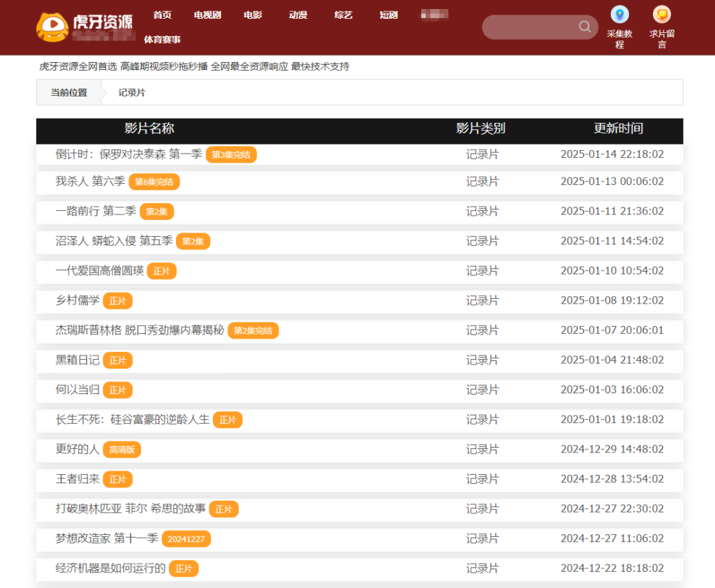Click the 记录片 category for 更好的人
This screenshot has height=588, width=715.
coord(482,449)
